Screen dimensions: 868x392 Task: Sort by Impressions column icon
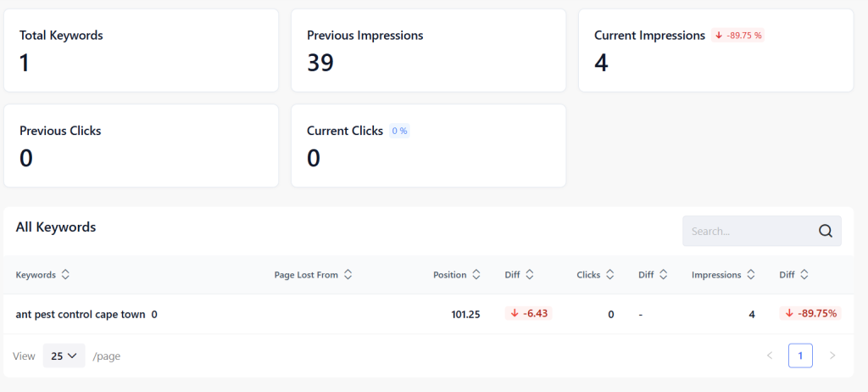pyautogui.click(x=751, y=275)
